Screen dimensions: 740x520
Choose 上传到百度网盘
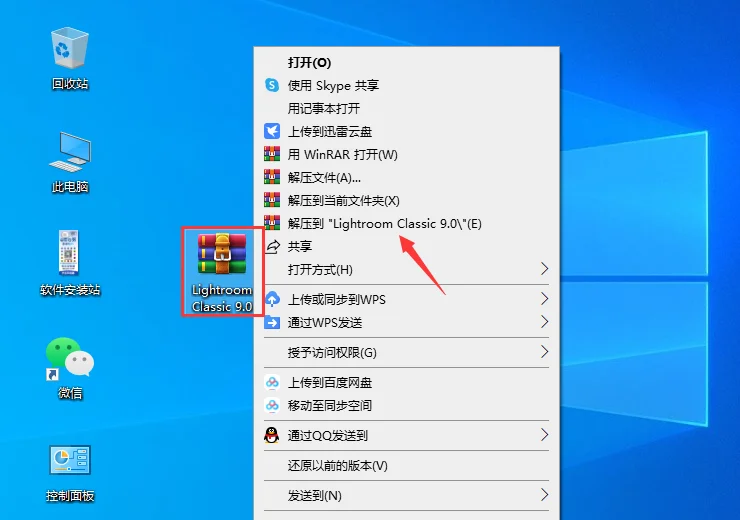pos(407,382)
